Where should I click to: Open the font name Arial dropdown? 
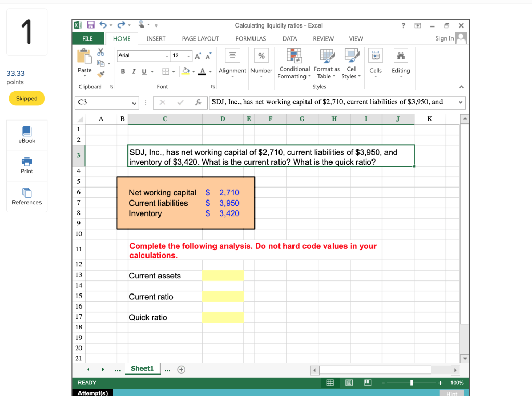167,56
